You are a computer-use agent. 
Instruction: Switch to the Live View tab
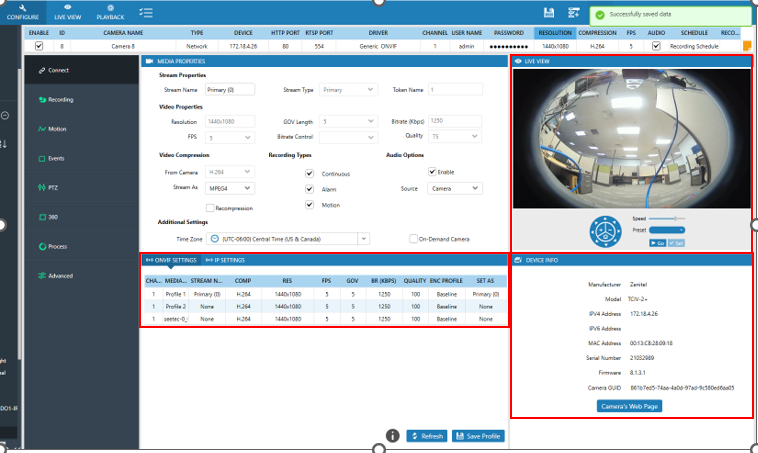pos(69,12)
